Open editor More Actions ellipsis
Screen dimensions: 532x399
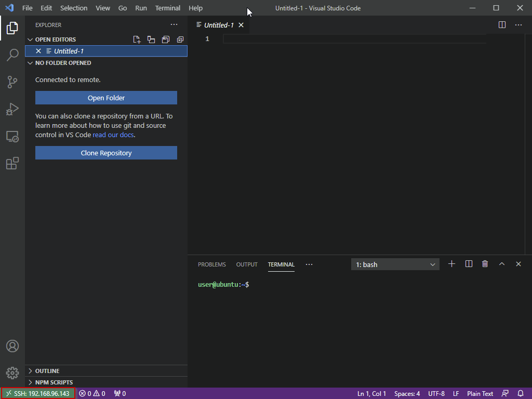518,25
